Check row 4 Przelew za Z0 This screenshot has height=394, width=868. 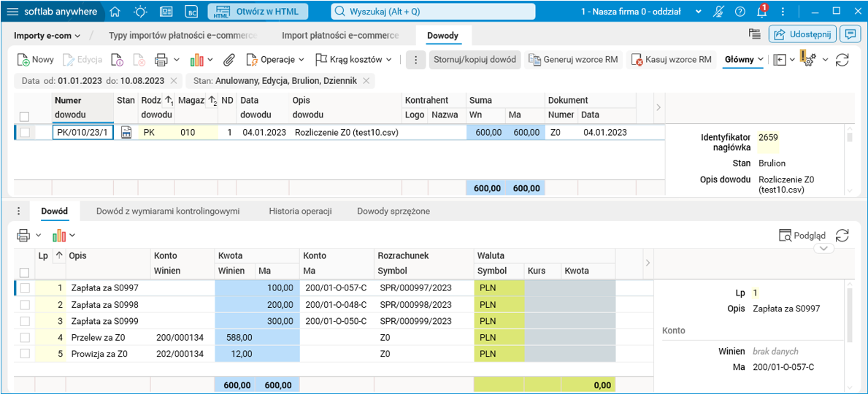coord(24,337)
